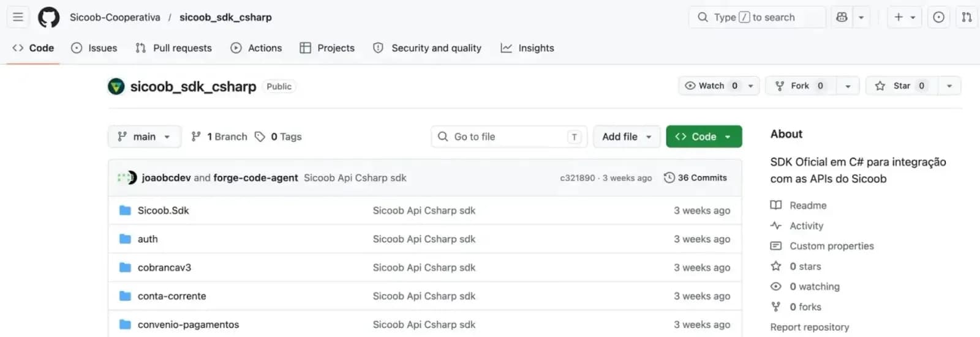Click the 0 watching eye icon
The width and height of the screenshot is (980, 337).
click(x=776, y=286)
